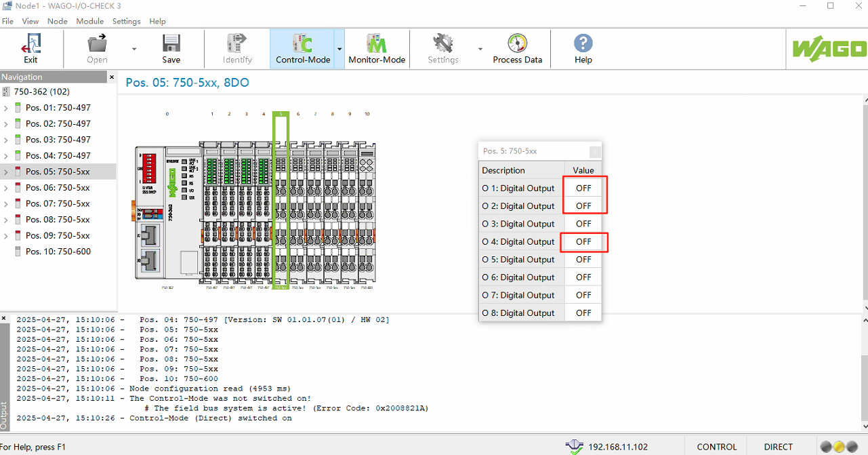
Task: Open the Settings gear icon
Action: pos(443,43)
